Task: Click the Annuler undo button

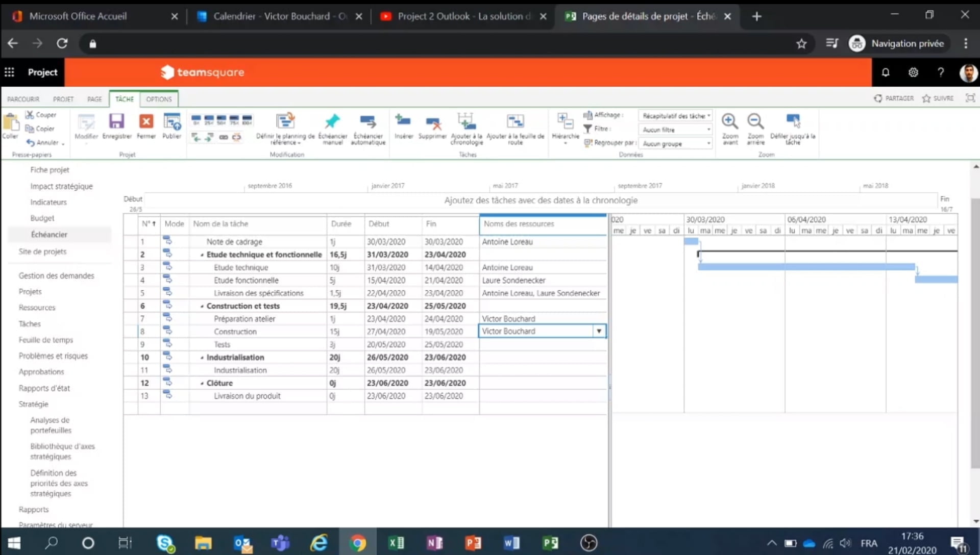Action: (43, 142)
